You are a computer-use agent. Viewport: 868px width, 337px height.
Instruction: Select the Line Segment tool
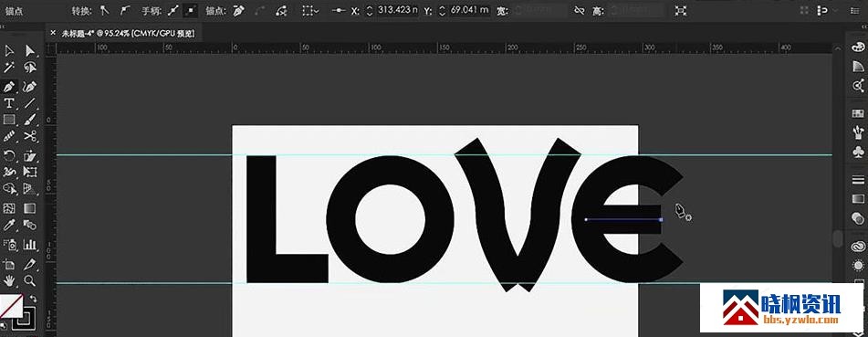point(30,103)
